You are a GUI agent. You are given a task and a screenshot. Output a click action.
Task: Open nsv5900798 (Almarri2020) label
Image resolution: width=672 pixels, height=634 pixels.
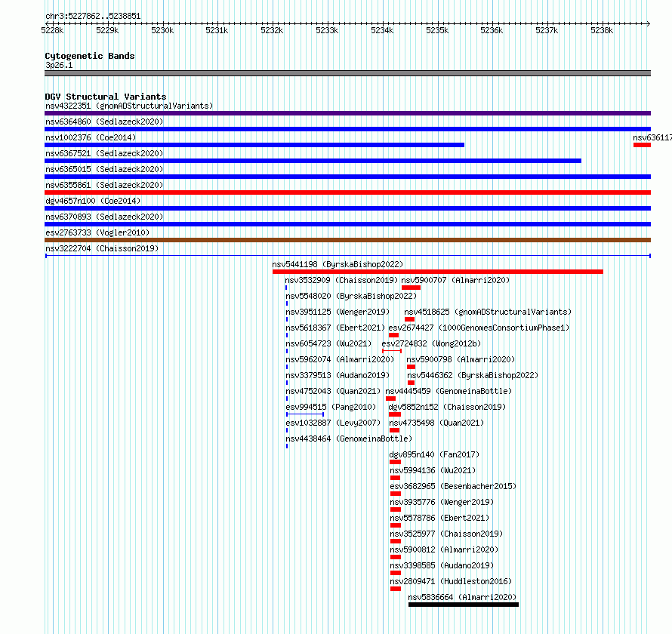[461, 359]
